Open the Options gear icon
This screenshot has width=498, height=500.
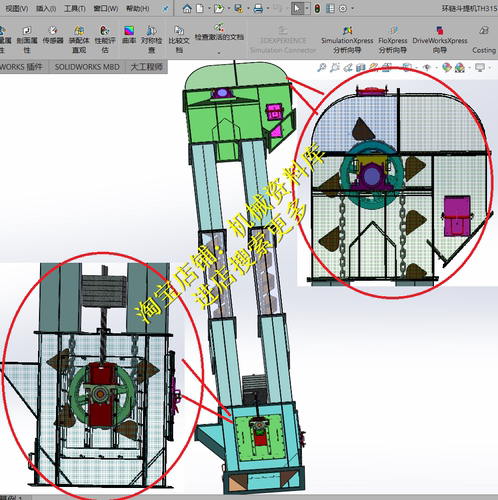(x=343, y=8)
